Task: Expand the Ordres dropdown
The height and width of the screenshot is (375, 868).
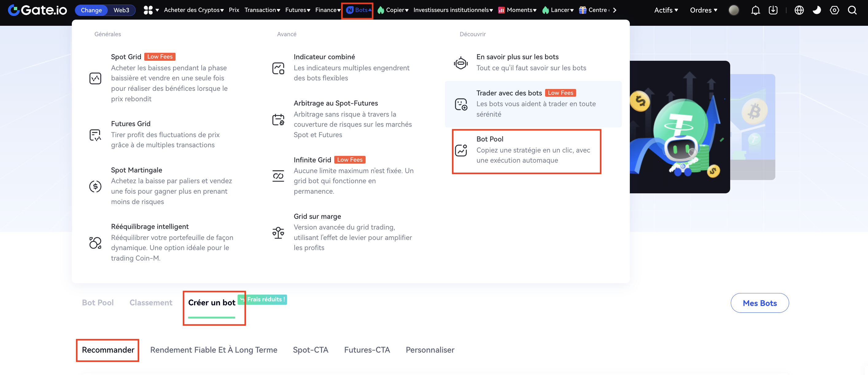Action: coord(703,10)
